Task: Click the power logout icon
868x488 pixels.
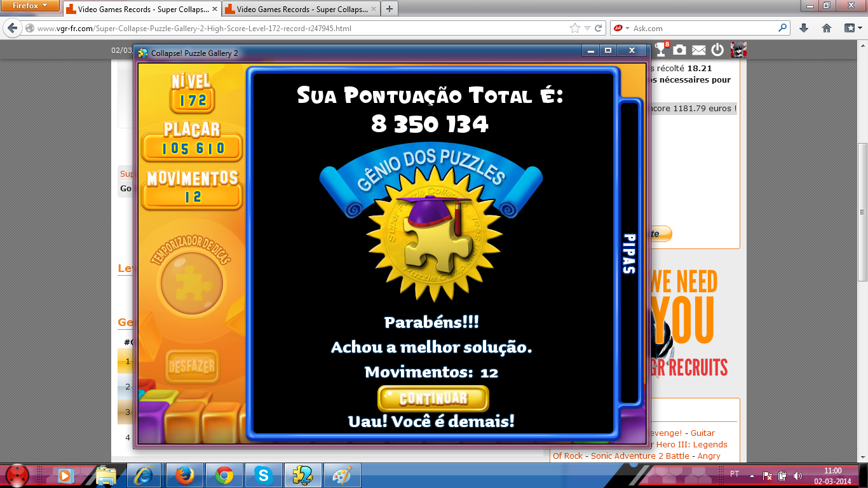Action: coord(717,50)
